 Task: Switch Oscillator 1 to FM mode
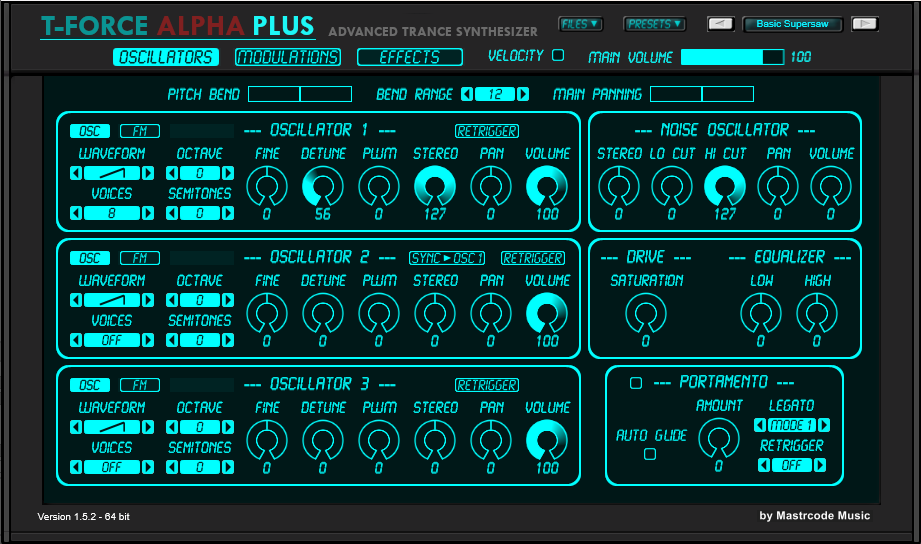140,131
